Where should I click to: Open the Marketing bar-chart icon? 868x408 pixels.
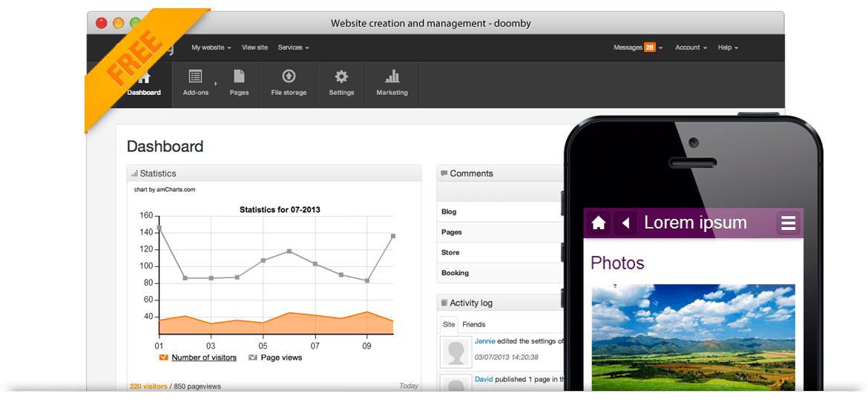click(x=392, y=76)
